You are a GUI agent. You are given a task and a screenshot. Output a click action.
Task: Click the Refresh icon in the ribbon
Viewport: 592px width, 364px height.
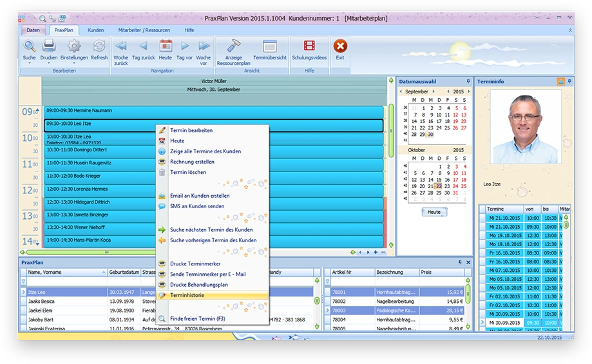pyautogui.click(x=99, y=46)
